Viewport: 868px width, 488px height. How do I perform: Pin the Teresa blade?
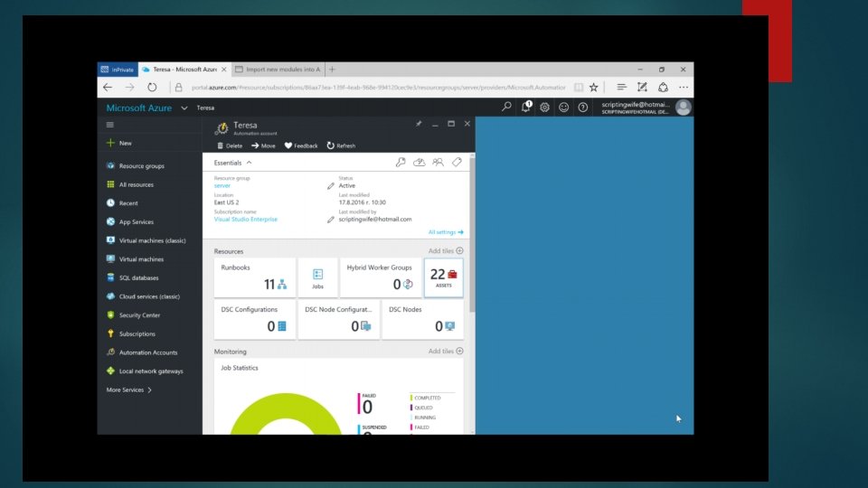419,124
